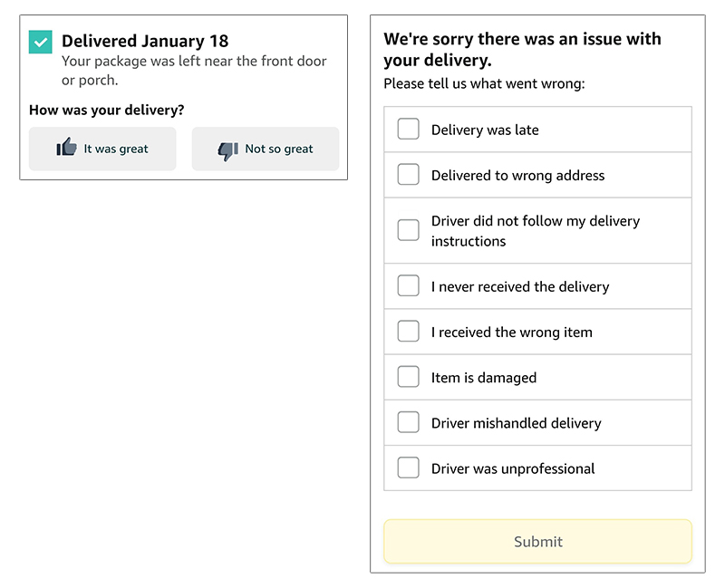725x588 pixels.
Task: Tick "Driver mishandled delivery" checkbox
Action: coord(409,422)
